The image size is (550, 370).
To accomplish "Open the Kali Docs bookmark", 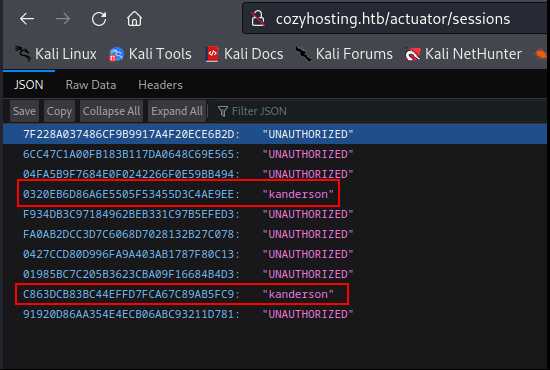I will point(244,54).
